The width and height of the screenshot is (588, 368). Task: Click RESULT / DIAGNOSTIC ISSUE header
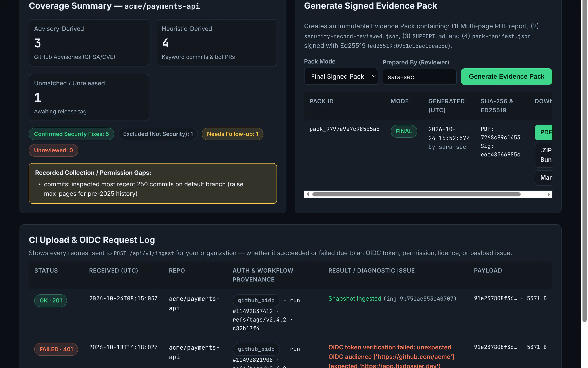pos(371,270)
